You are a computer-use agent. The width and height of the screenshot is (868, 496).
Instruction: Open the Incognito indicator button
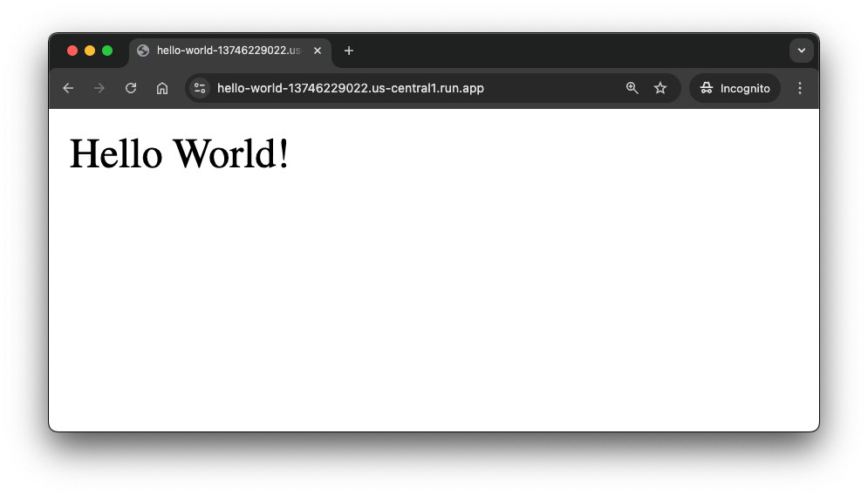735,88
